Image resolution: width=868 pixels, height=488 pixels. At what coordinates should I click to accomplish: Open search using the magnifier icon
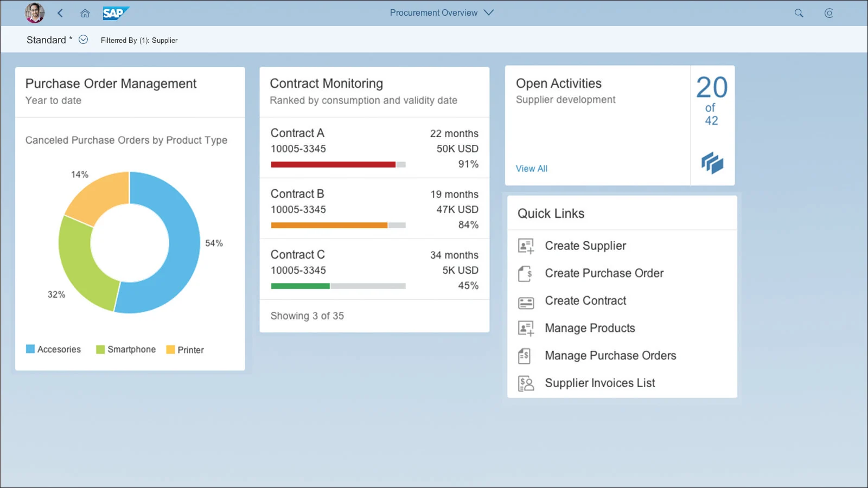pyautogui.click(x=799, y=12)
